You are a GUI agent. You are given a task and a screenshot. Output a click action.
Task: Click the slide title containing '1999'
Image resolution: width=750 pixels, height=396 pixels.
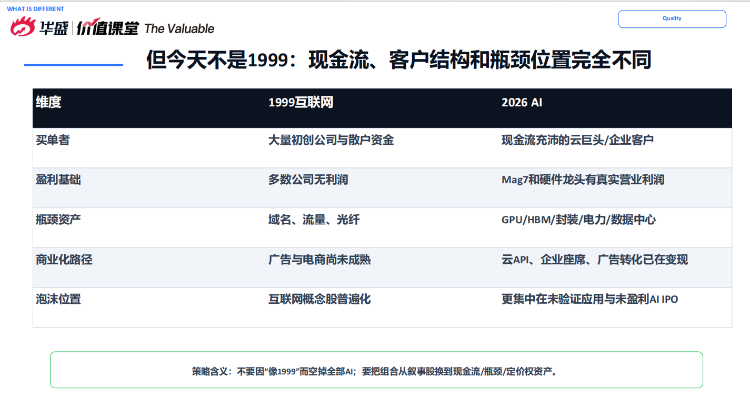pos(399,60)
